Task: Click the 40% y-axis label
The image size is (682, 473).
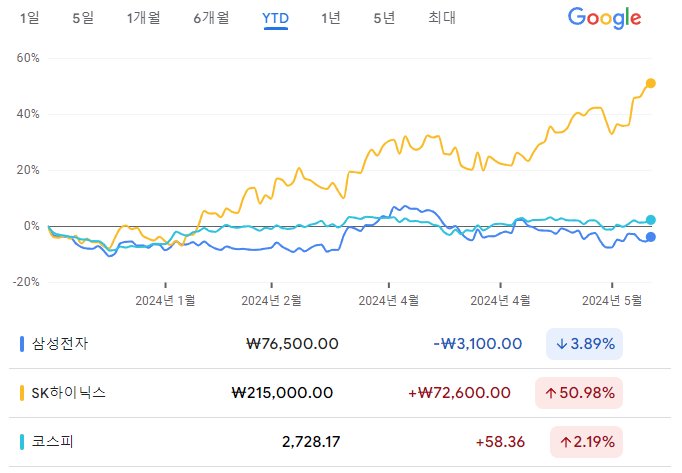Action: tap(28, 114)
